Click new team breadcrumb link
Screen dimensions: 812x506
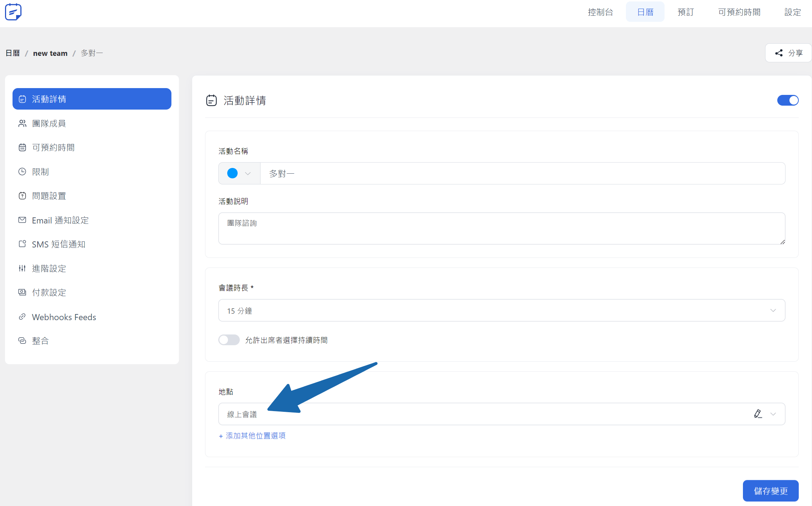click(x=50, y=53)
